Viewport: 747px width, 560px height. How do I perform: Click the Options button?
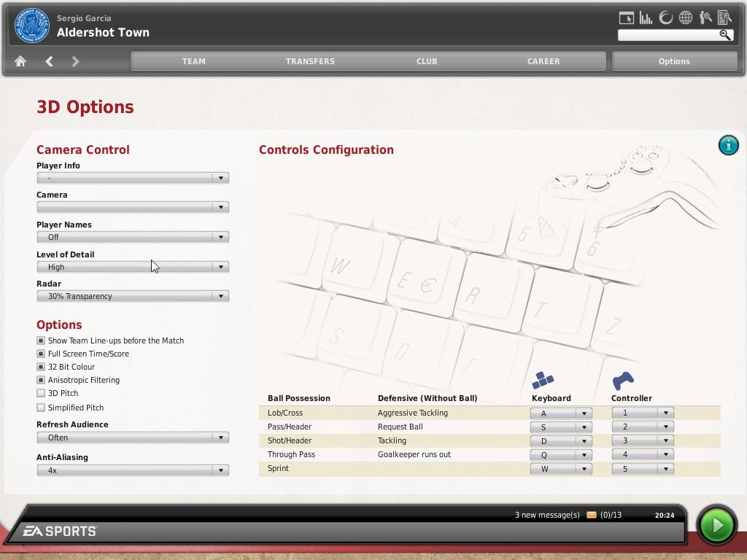[674, 61]
